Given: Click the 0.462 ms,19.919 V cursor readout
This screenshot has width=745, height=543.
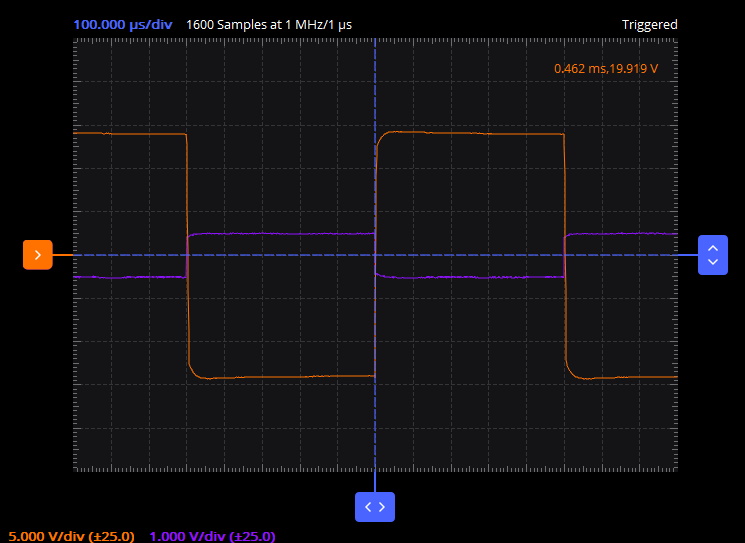Looking at the screenshot, I should [x=606, y=68].
